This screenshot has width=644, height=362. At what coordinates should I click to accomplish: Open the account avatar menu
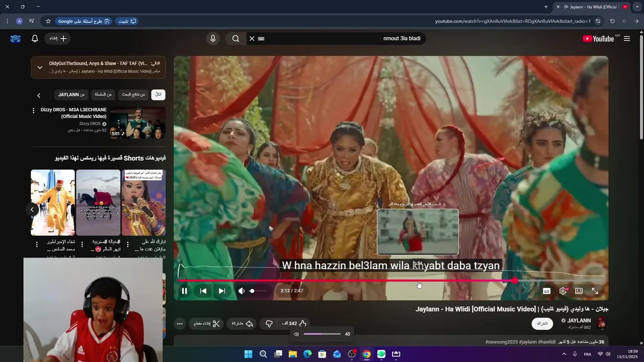pos(16,39)
